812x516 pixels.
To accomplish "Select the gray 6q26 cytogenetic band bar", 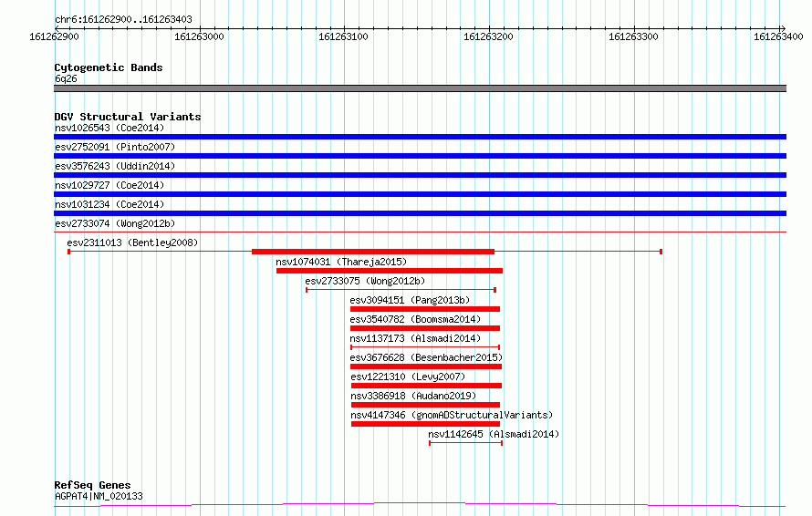I will point(420,88).
